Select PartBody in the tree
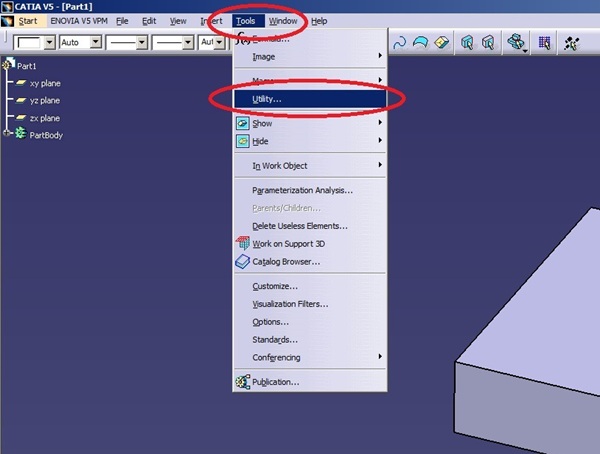 point(46,136)
